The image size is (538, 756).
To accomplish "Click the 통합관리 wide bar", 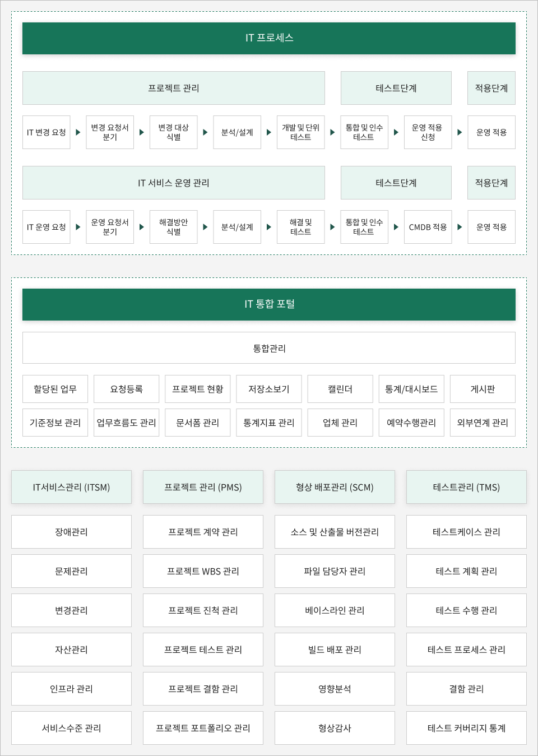I will [269, 348].
